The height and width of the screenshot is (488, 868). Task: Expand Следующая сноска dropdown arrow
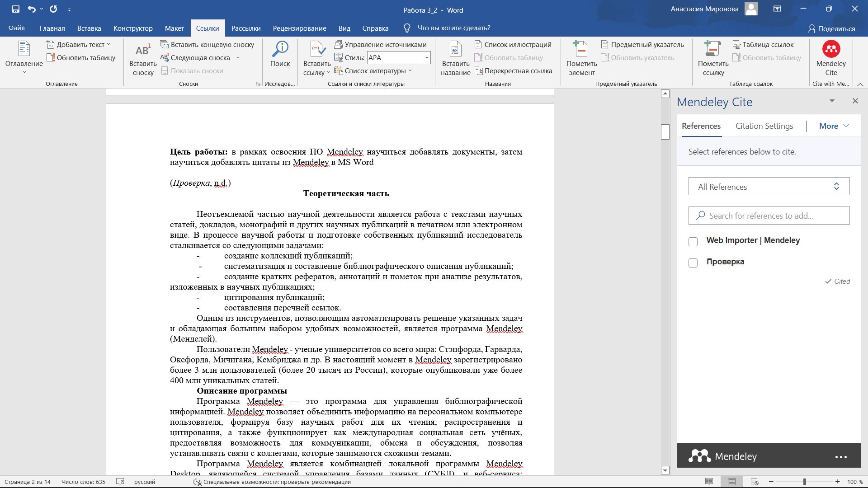tap(238, 57)
